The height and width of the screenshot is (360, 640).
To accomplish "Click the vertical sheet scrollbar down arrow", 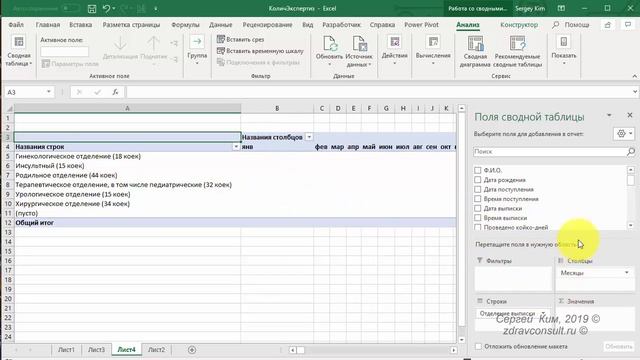I will 462,340.
